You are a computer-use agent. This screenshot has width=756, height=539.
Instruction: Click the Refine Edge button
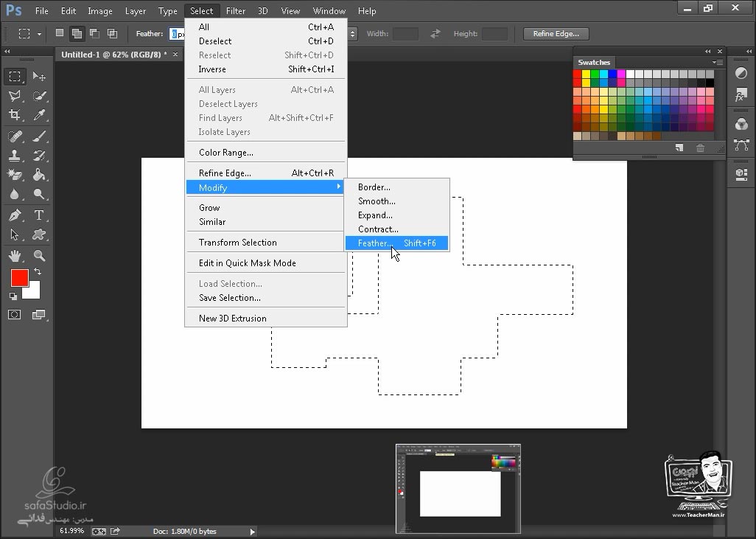pyautogui.click(x=556, y=34)
